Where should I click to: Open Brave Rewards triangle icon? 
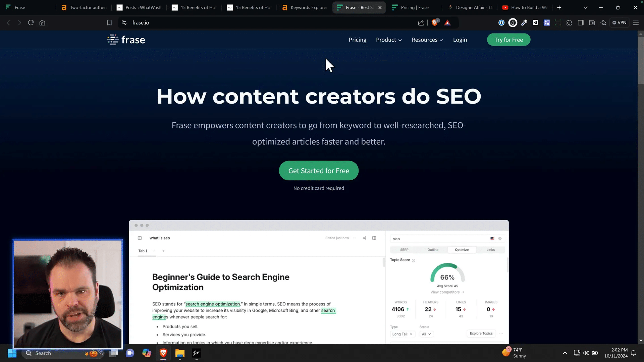(447, 22)
